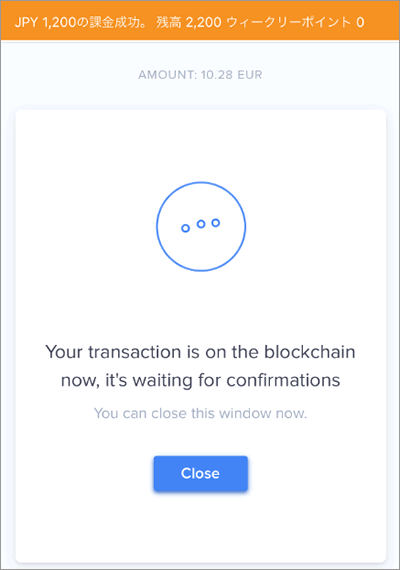This screenshot has width=400, height=570.
Task: Click the weekly points value 0
Action: point(360,23)
